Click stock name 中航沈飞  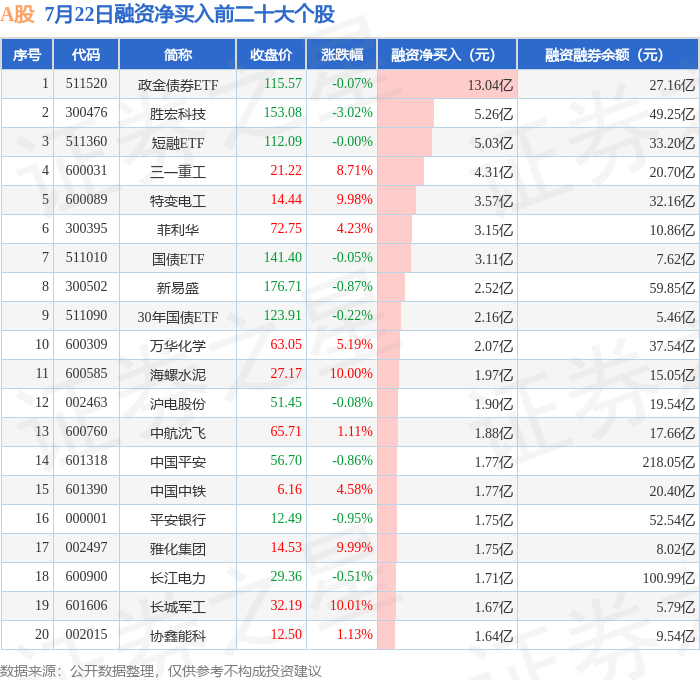click(x=178, y=433)
